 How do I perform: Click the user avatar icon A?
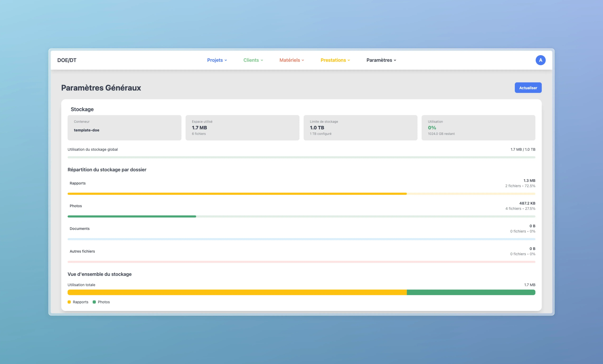coord(540,60)
